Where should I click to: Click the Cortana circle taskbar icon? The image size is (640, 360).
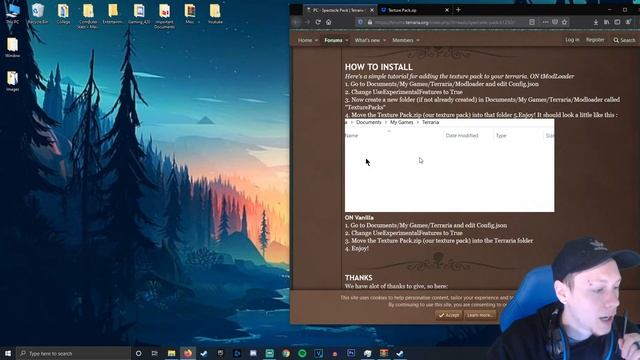coord(138,353)
